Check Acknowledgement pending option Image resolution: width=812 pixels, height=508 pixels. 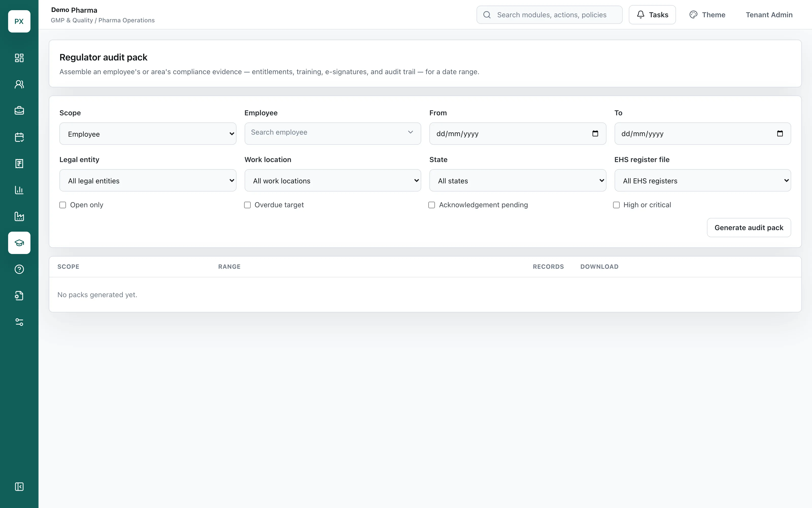[x=431, y=205]
